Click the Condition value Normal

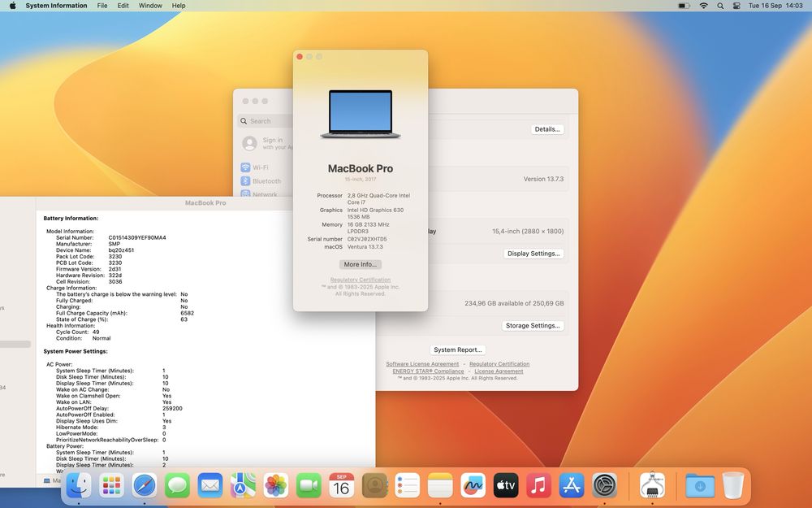coord(101,338)
